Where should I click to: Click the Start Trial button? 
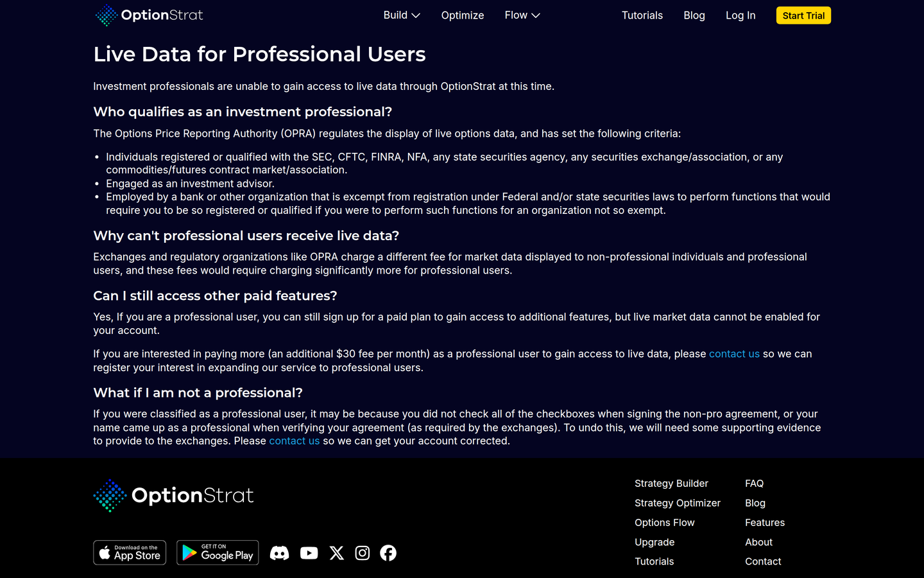coord(803,15)
